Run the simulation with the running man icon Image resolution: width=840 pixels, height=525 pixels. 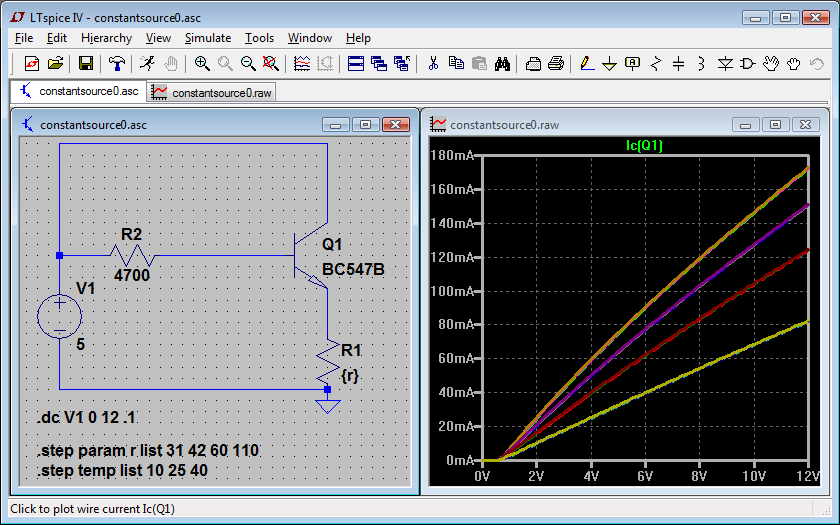(147, 64)
